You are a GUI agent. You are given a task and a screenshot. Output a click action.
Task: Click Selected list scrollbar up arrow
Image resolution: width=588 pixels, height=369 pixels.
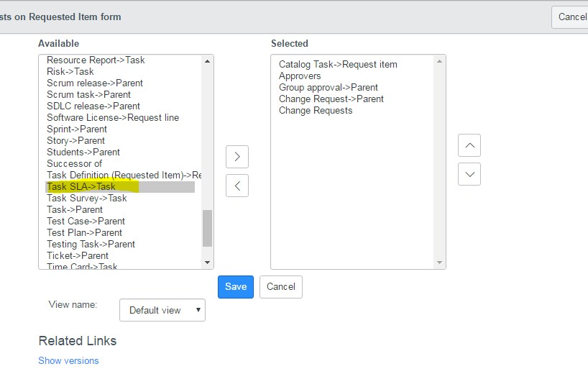tap(439, 61)
